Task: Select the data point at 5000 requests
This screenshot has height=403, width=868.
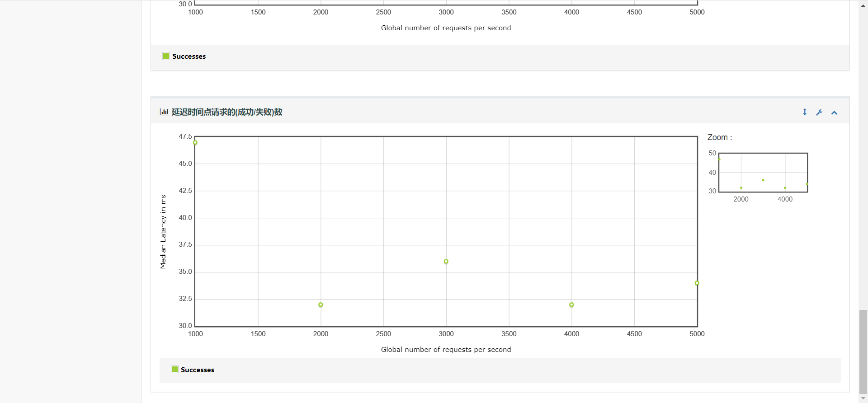Action: click(697, 283)
